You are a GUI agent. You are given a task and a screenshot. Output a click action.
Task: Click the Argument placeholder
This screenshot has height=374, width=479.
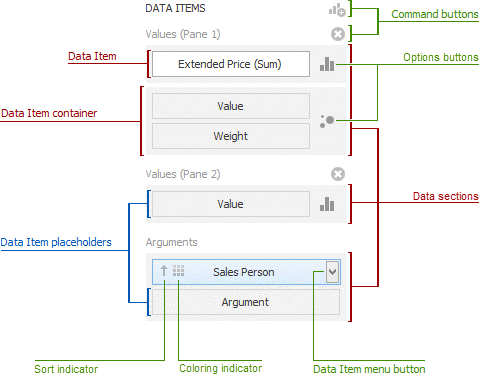click(246, 302)
